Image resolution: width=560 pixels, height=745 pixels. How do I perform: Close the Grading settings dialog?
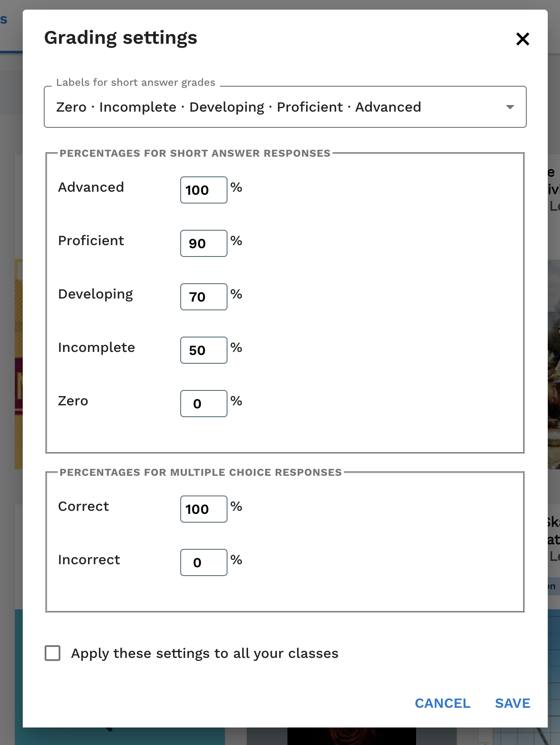pyautogui.click(x=522, y=39)
